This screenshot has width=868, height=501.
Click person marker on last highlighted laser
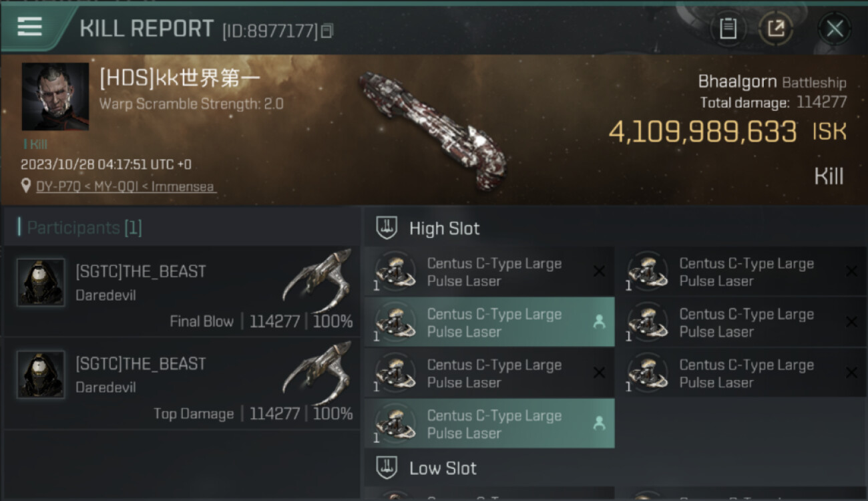pos(599,424)
